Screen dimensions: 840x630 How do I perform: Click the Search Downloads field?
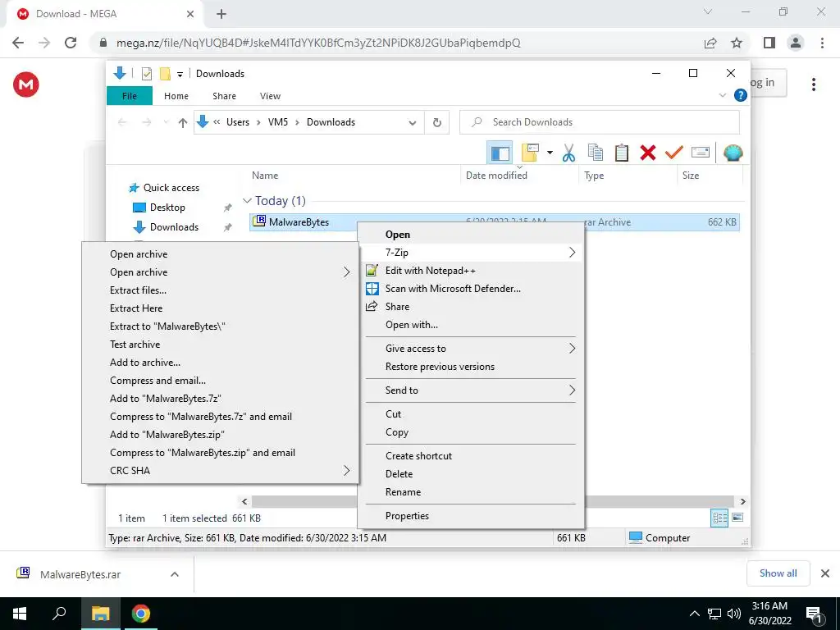(600, 122)
